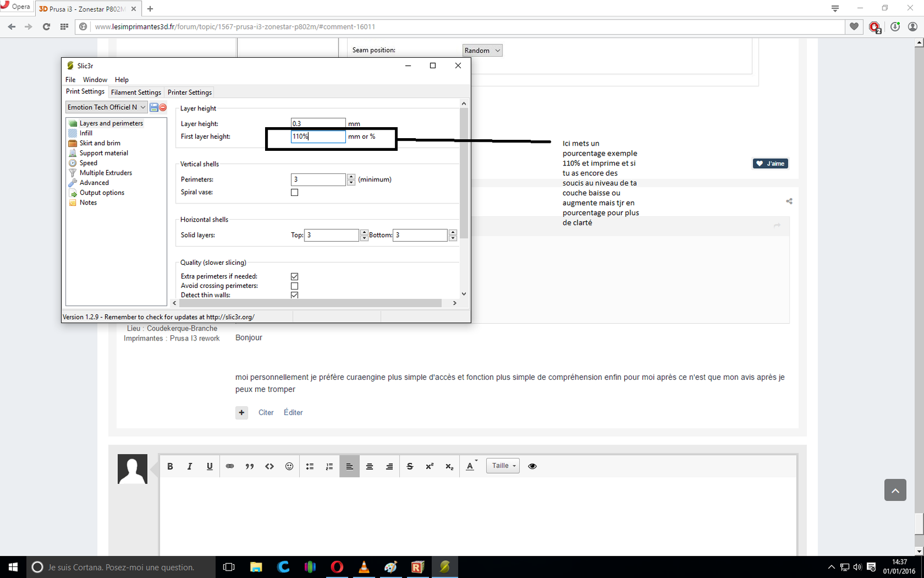This screenshot has width=924, height=578.
Task: Click the Citer link
Action: [x=266, y=413]
